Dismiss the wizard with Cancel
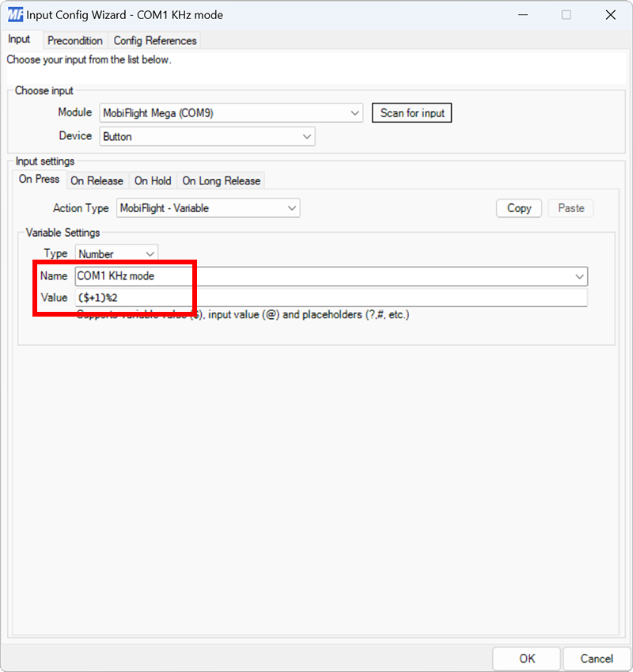 click(x=596, y=658)
